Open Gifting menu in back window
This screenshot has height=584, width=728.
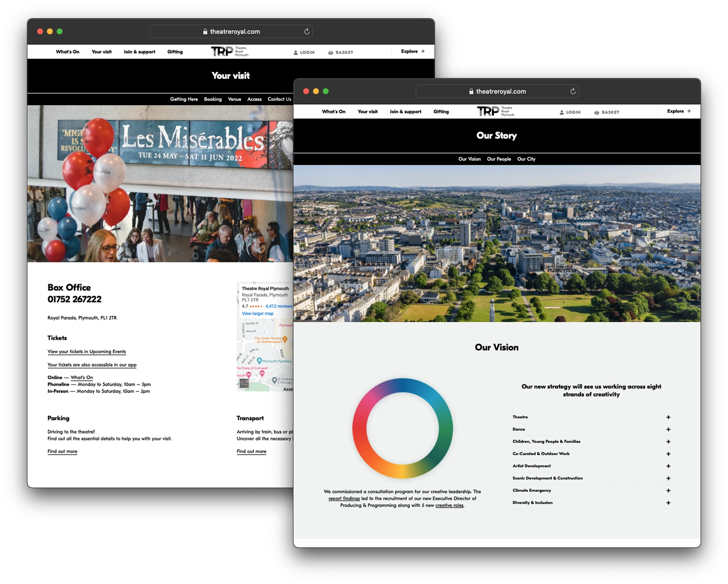pyautogui.click(x=175, y=52)
